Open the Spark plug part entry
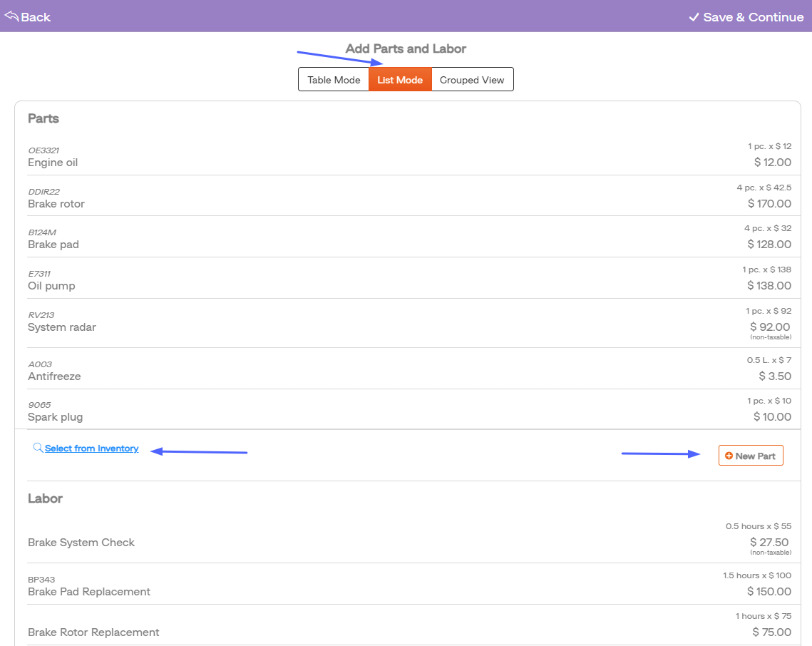812x646 pixels. [56, 417]
